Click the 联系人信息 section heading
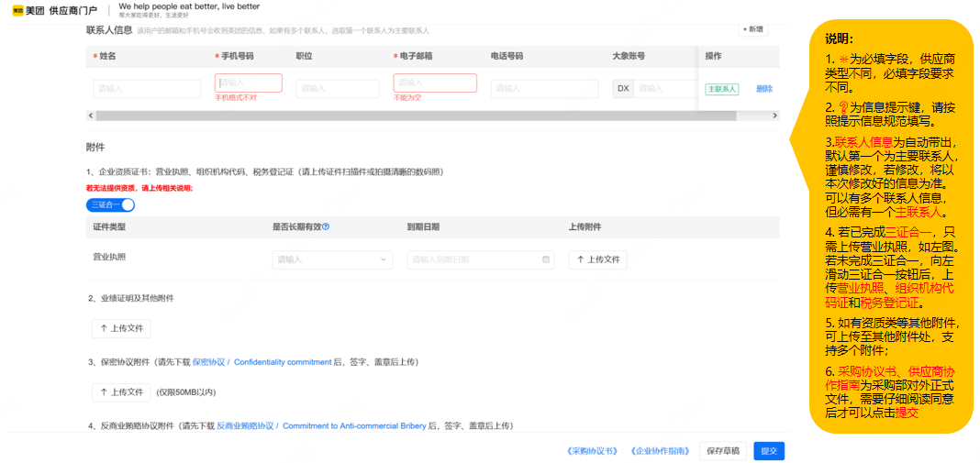980x463 pixels. (x=109, y=29)
